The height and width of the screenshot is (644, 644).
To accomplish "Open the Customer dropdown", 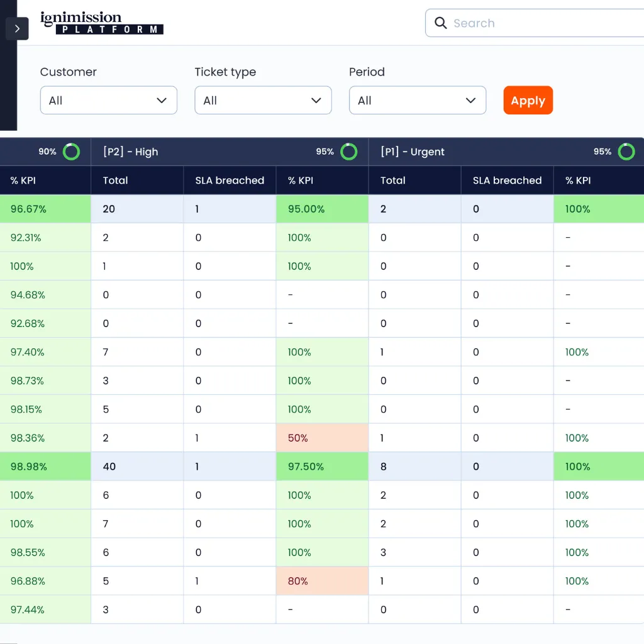I will click(108, 101).
